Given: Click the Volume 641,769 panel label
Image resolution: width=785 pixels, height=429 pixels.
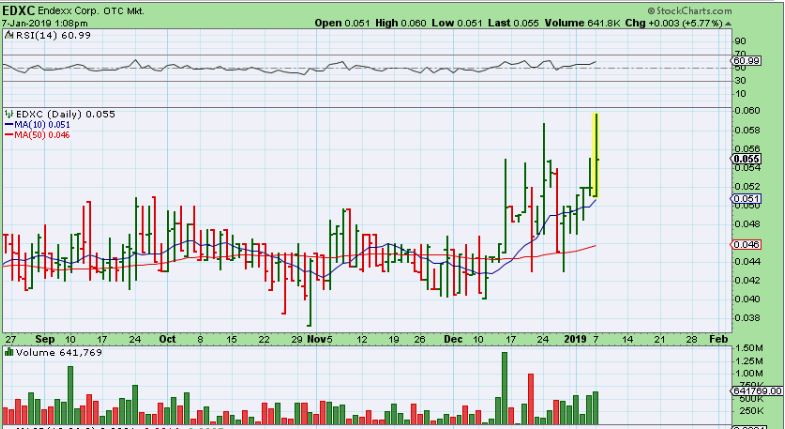Looking at the screenshot, I should click(59, 352).
